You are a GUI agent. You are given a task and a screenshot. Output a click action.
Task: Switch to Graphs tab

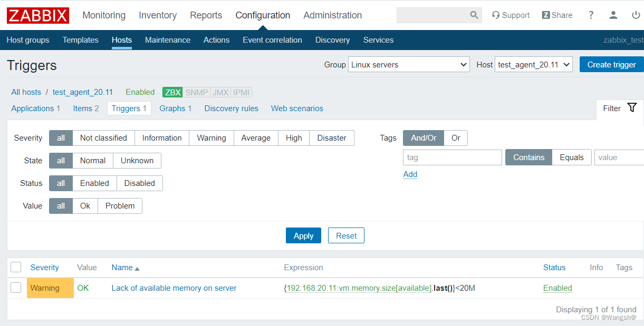(172, 108)
